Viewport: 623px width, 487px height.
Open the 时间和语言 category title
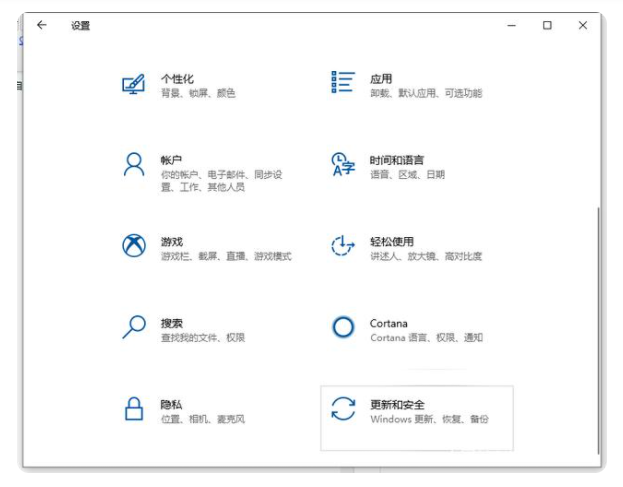pyautogui.click(x=396, y=160)
